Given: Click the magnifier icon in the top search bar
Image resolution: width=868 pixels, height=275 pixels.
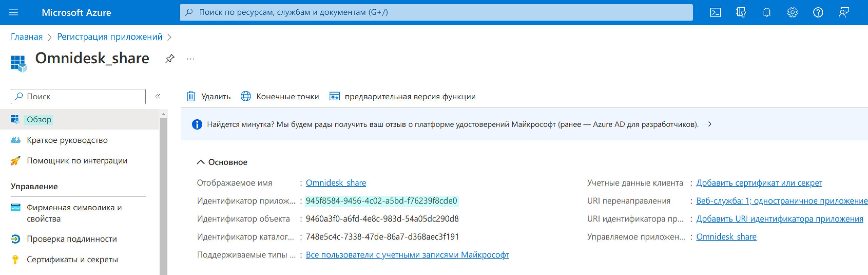Looking at the screenshot, I should (x=189, y=12).
